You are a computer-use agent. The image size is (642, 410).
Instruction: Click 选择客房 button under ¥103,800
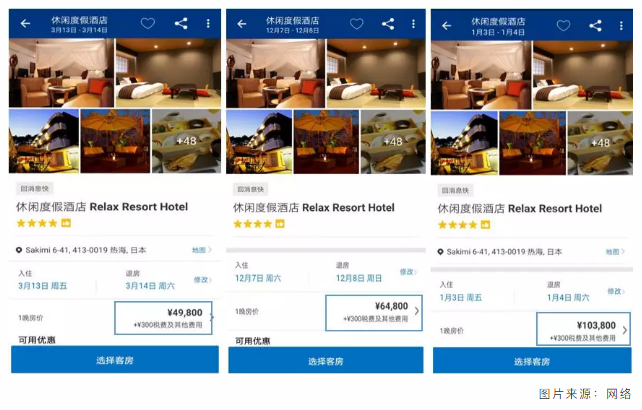pyautogui.click(x=532, y=361)
